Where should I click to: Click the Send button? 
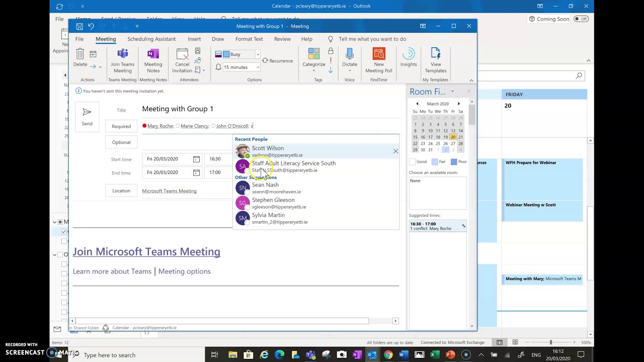tap(87, 117)
